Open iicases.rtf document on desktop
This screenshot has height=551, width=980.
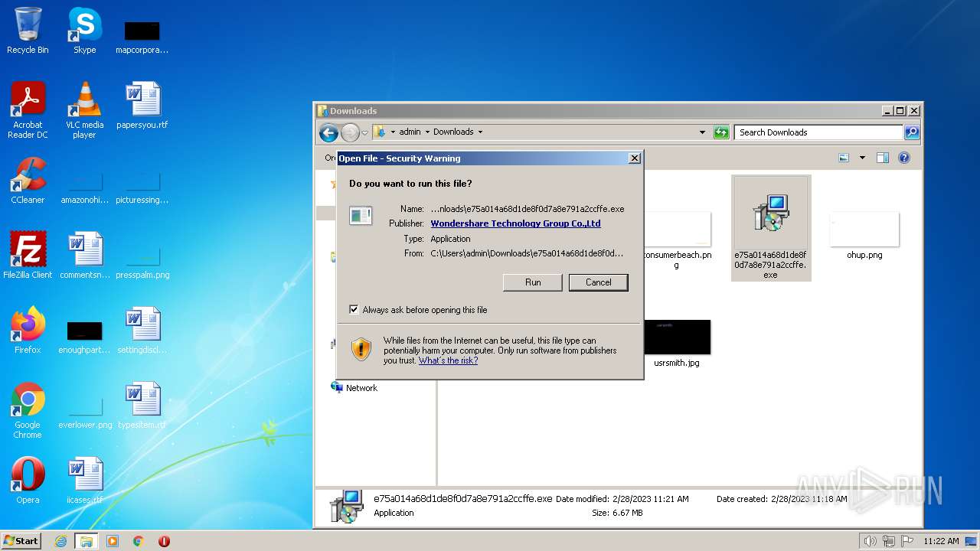(x=84, y=481)
